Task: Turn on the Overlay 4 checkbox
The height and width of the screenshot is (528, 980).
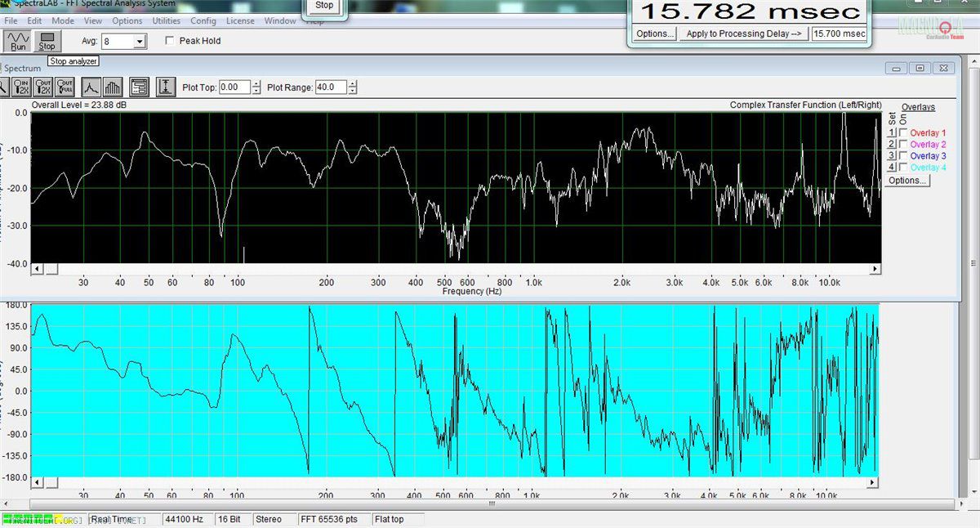Action: 902,168
